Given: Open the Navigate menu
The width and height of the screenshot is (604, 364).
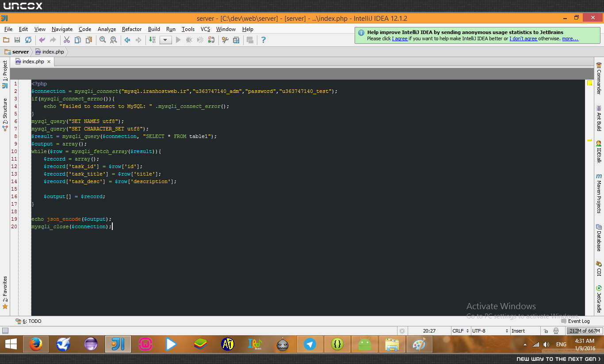Looking at the screenshot, I should tap(62, 29).
